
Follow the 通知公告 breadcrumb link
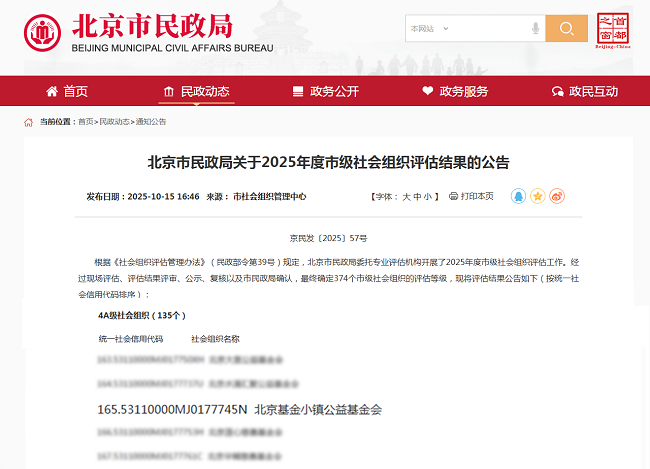[x=151, y=122]
